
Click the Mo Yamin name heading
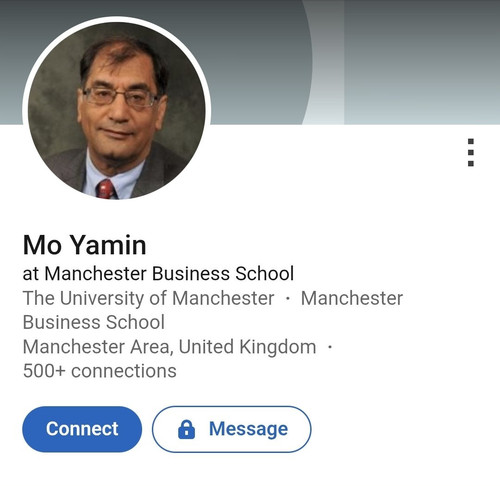click(84, 245)
